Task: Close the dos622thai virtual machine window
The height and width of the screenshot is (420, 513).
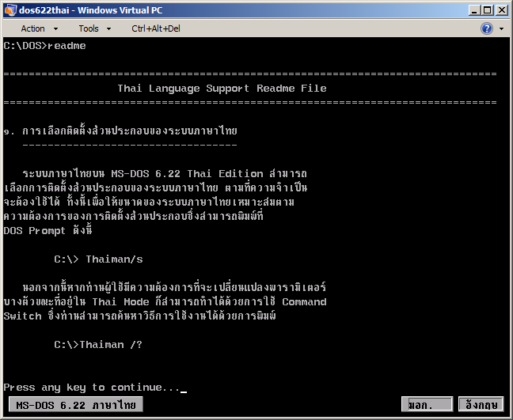Action: [502, 10]
